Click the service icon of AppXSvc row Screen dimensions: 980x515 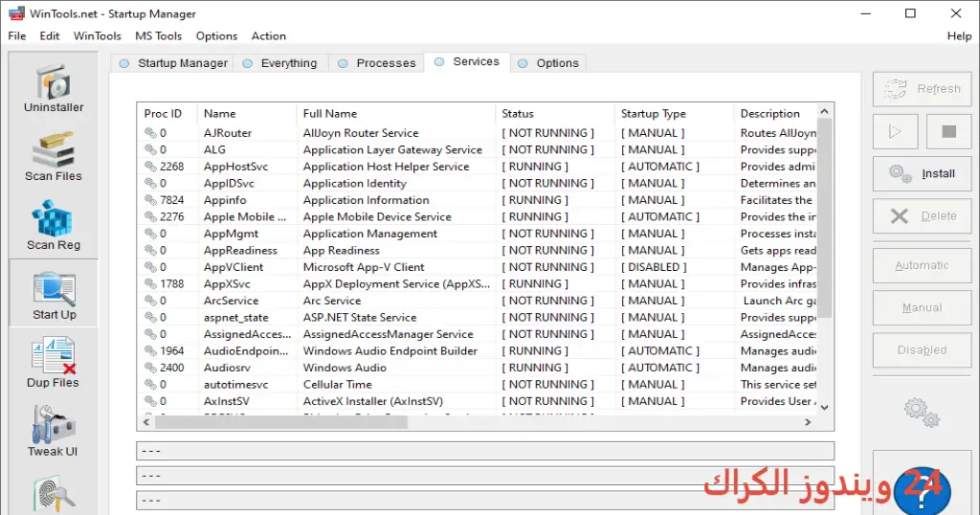150,283
